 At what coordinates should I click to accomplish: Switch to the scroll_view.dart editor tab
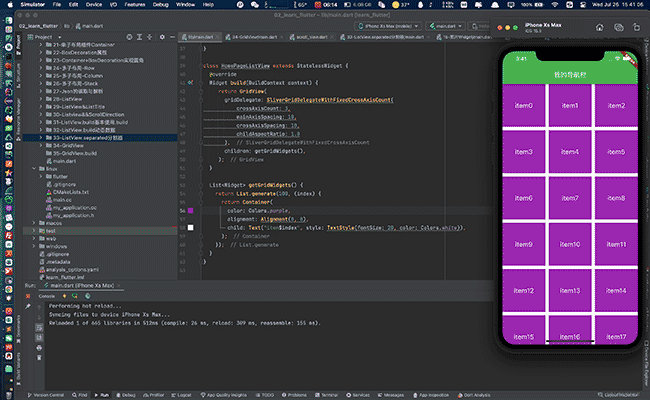click(311, 37)
